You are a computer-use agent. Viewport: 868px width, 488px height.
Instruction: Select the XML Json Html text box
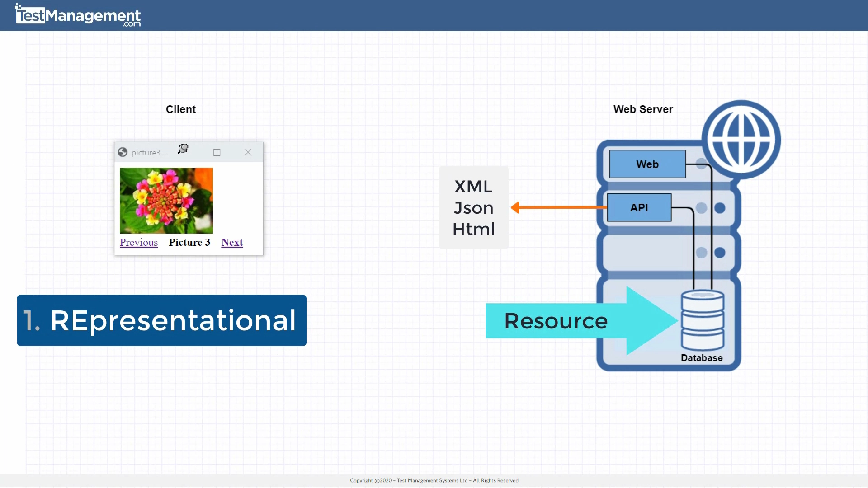473,208
